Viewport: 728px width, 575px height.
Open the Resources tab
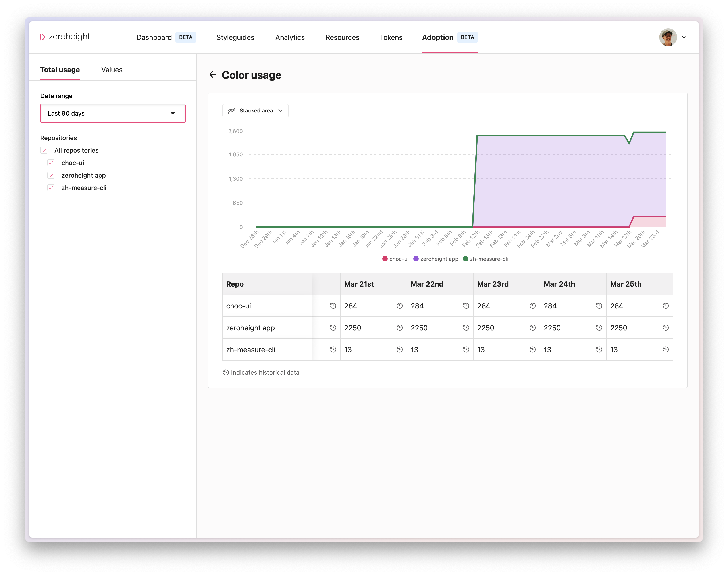coord(342,37)
